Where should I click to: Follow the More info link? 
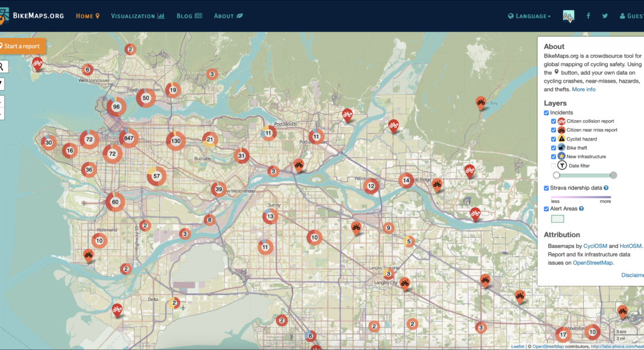(x=583, y=89)
